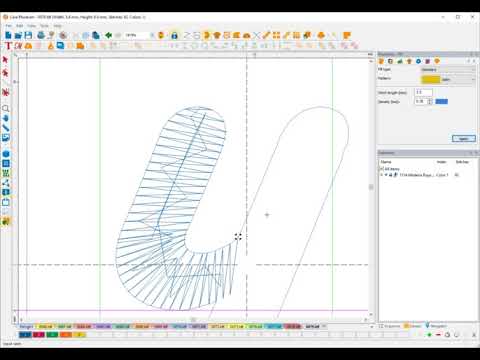Screen dimensions: 480x360
Task: Open the File menu
Action: tap(9, 26)
